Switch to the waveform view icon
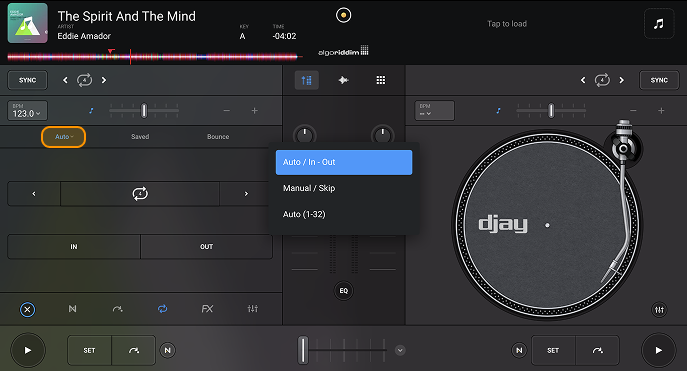The image size is (687, 371). [x=344, y=80]
